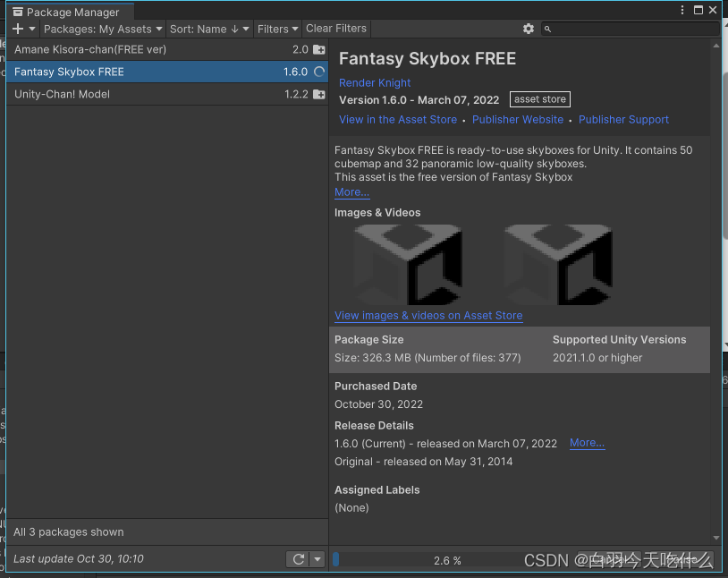Image resolution: width=728 pixels, height=578 pixels.
Task: Open the window kebab options menu
Action: click(682, 10)
